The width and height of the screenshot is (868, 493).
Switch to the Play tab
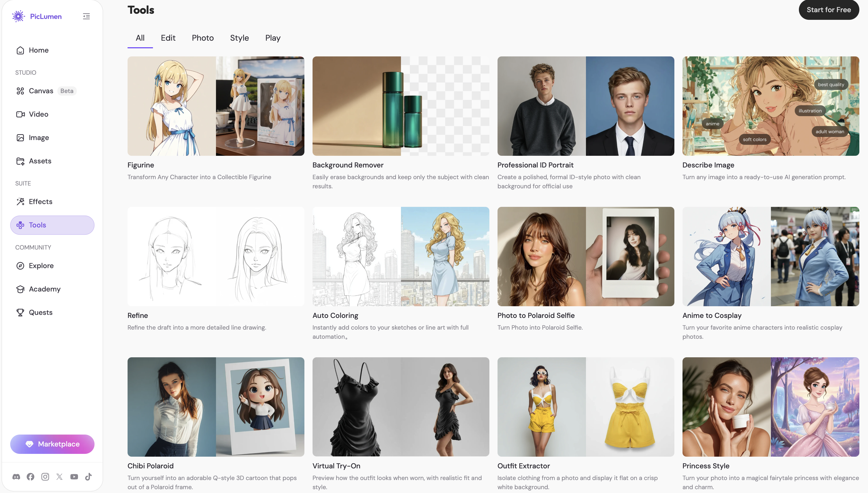273,38
